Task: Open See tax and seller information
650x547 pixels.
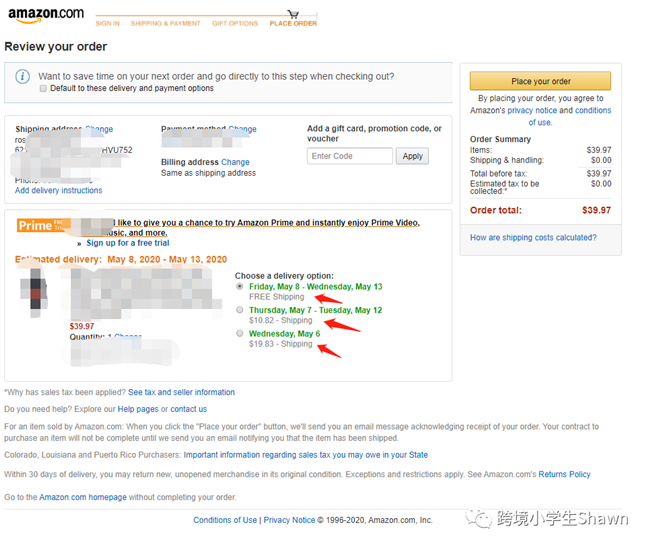Action: coord(181,392)
